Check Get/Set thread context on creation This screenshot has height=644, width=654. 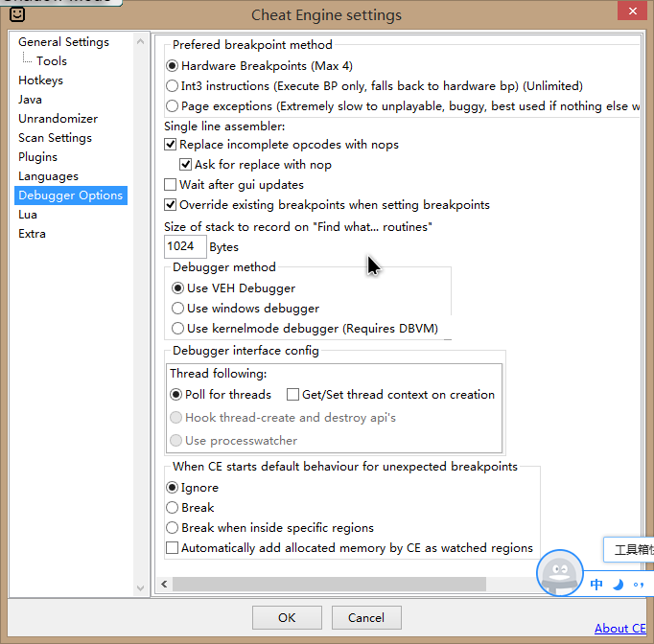[x=293, y=395]
